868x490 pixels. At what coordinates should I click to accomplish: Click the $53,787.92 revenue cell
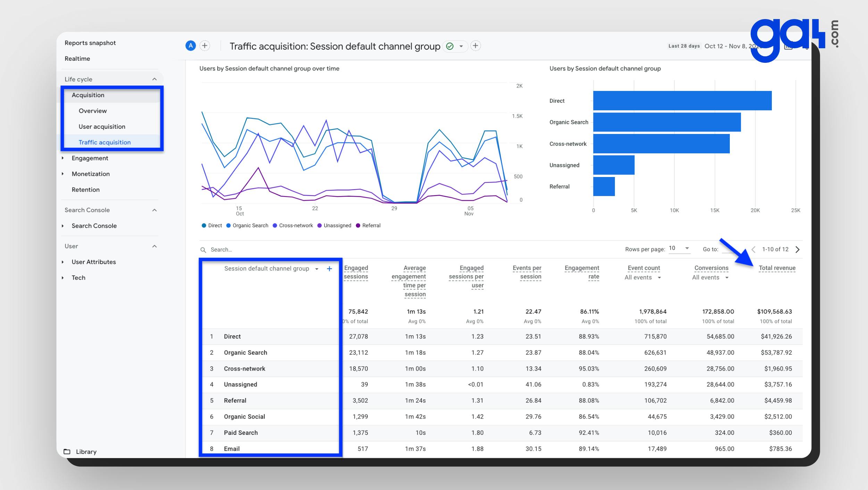[x=776, y=353]
